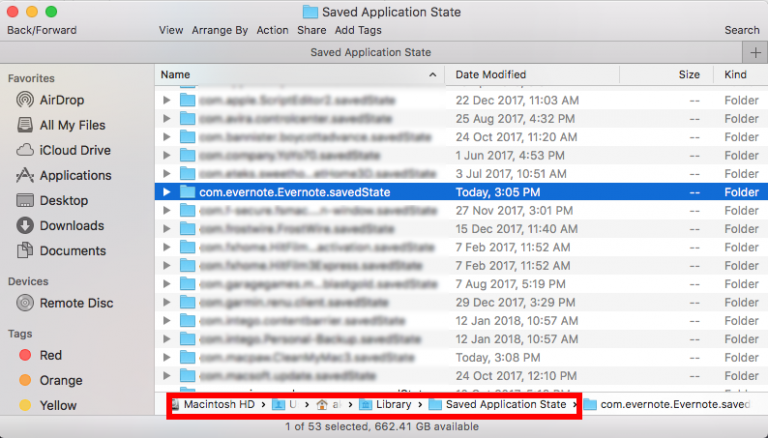Click date cell '7 Aug 2017, 5:19 PM'
Viewport: 768px width, 438px height.
point(510,284)
